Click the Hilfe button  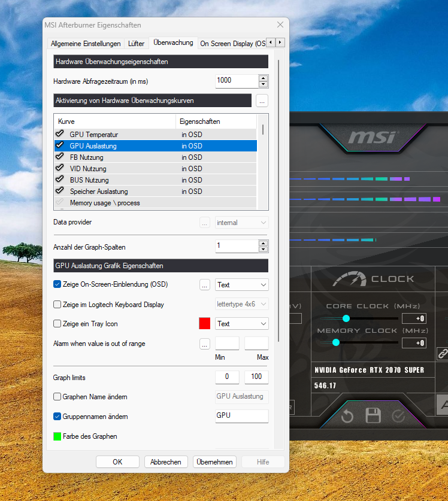click(263, 461)
